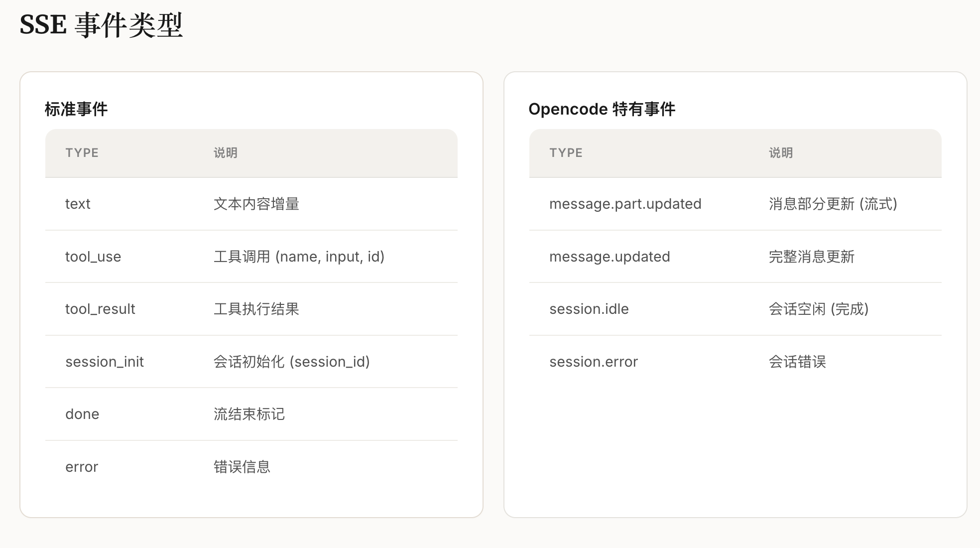Select the tool_result row label

(x=100, y=309)
